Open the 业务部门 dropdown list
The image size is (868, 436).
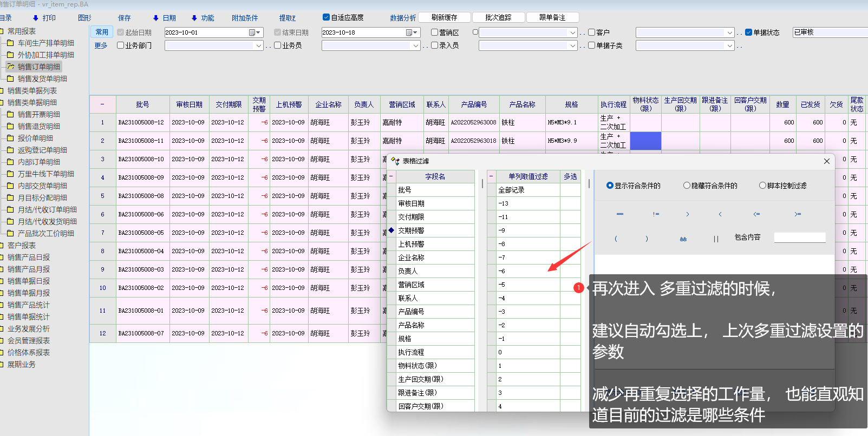(x=259, y=46)
